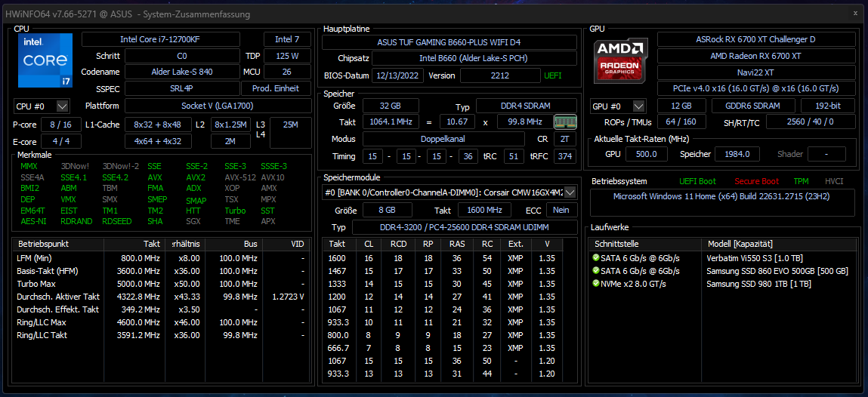Image resolution: width=868 pixels, height=397 pixels.
Task: Click the SRL4P SSPEC field
Action: coord(181,88)
